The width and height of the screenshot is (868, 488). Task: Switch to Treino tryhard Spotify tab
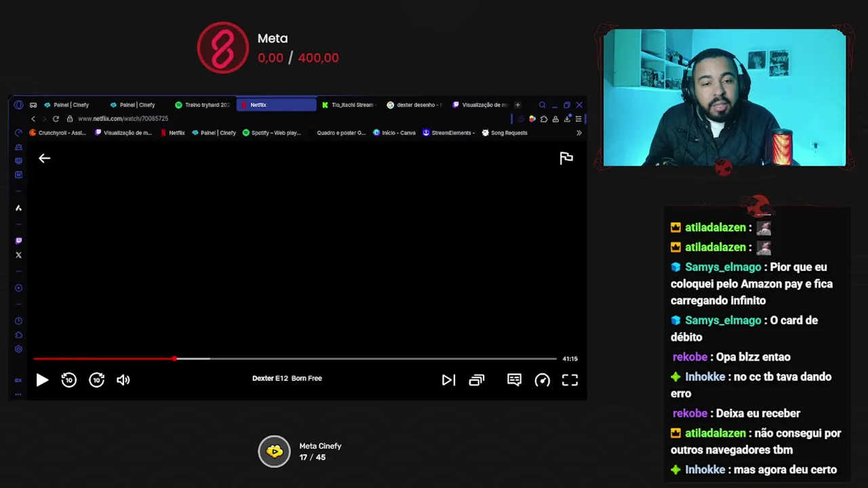coord(202,105)
